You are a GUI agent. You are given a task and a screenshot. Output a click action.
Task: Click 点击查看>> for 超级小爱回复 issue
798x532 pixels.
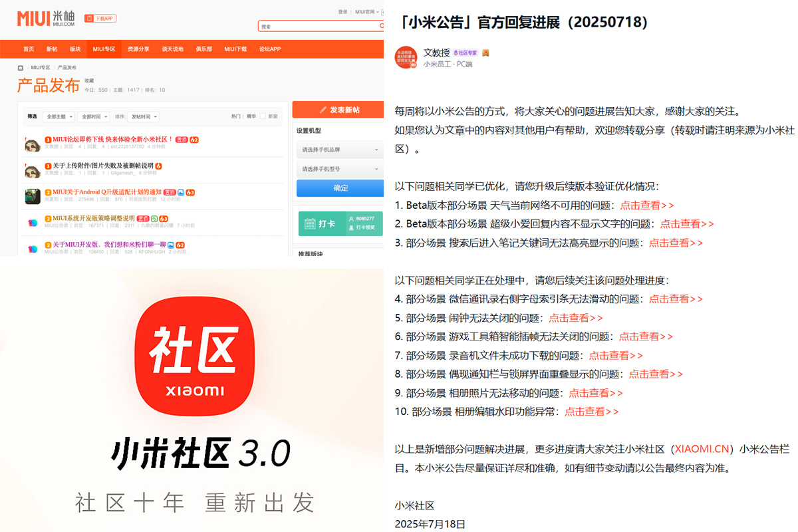coord(687,224)
